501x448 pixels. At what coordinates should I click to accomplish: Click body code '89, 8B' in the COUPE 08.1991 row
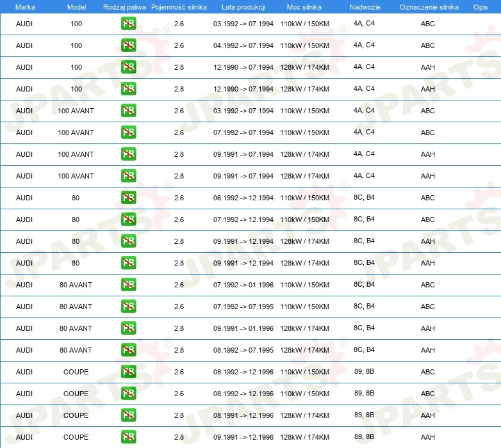tap(364, 415)
